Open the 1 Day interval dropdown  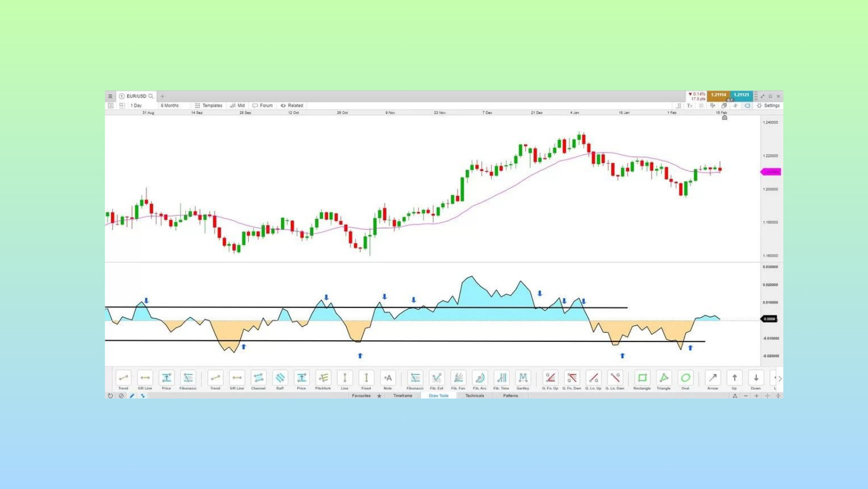point(137,106)
